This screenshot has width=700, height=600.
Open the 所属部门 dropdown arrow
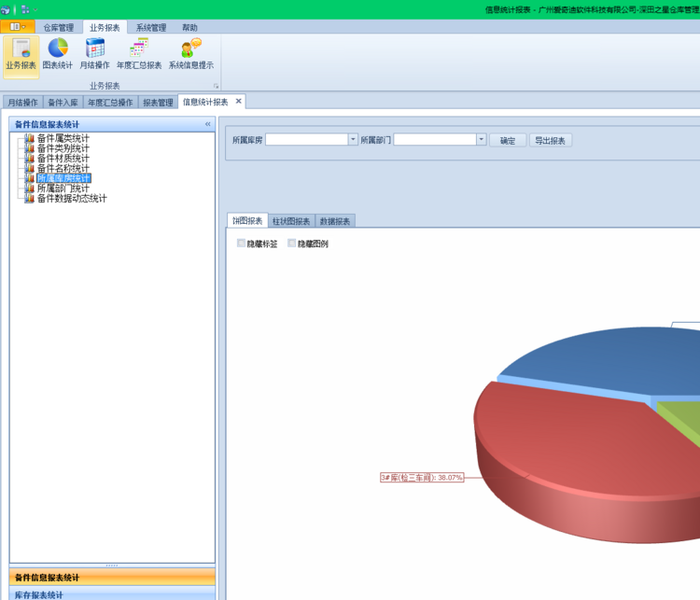coord(482,140)
